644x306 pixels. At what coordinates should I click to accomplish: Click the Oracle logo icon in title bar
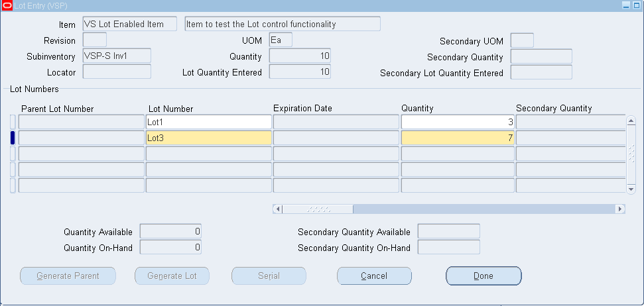tap(7, 6)
